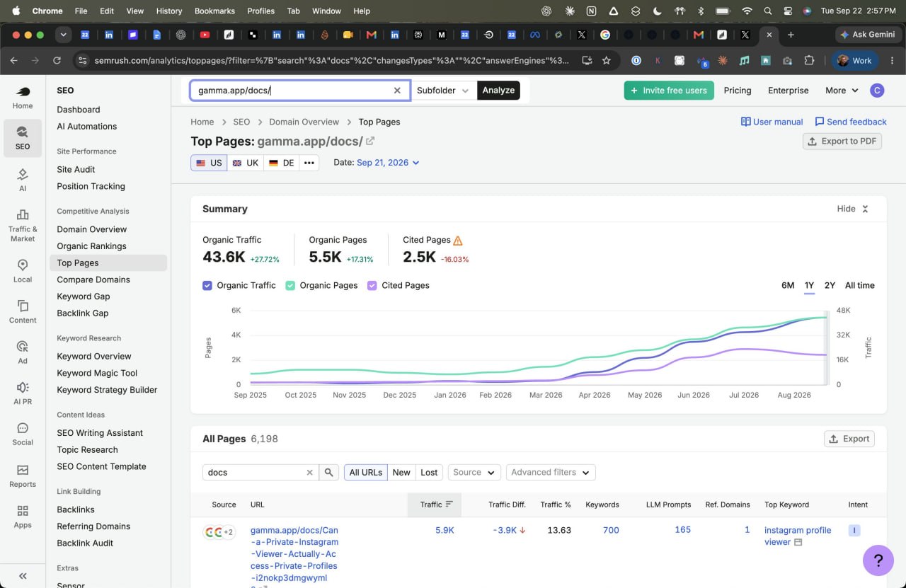Viewport: 906px width, 588px height.
Task: Open the Source filter dropdown
Action: [x=474, y=473]
